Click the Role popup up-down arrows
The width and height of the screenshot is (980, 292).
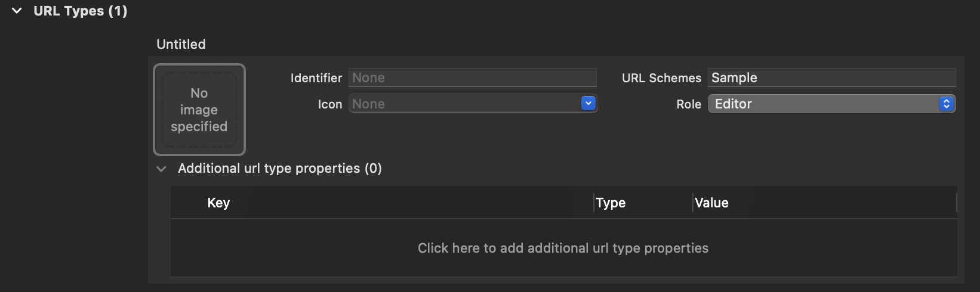tap(946, 104)
